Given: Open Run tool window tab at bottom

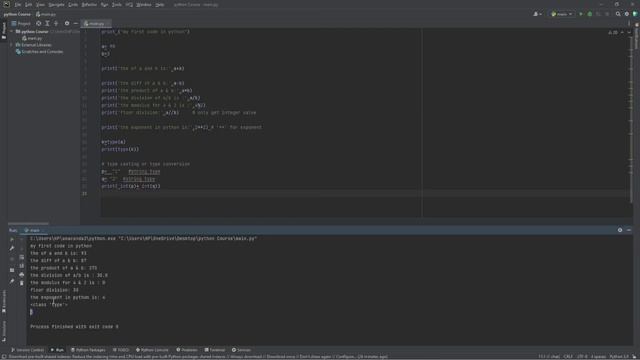Looking at the screenshot, I should (x=57, y=350).
